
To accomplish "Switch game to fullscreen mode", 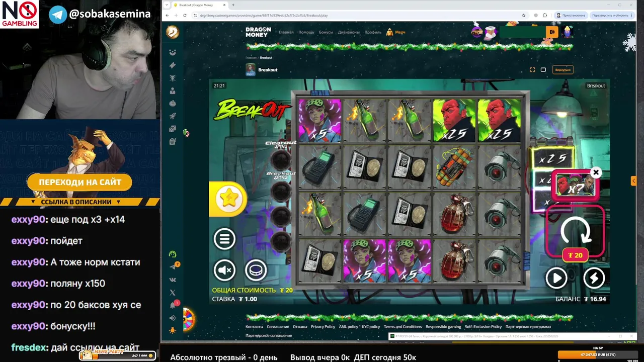I will (532, 70).
